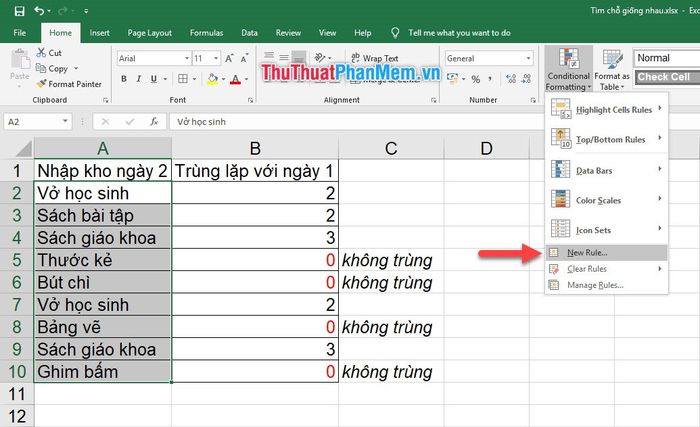Decrease font size with smaller A

244,58
